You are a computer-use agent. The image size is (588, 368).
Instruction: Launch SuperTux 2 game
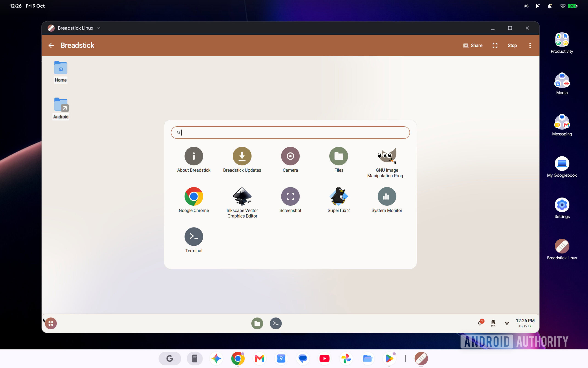pos(339,200)
